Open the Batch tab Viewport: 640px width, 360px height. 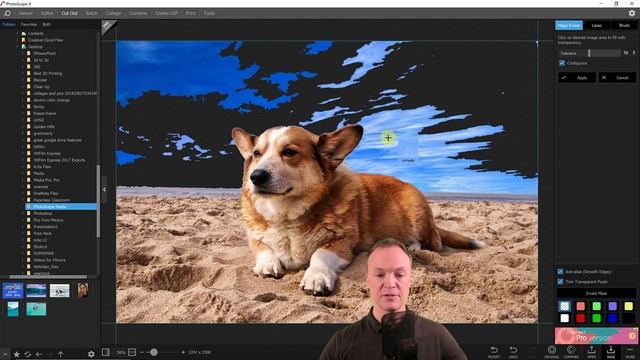pyautogui.click(x=91, y=13)
